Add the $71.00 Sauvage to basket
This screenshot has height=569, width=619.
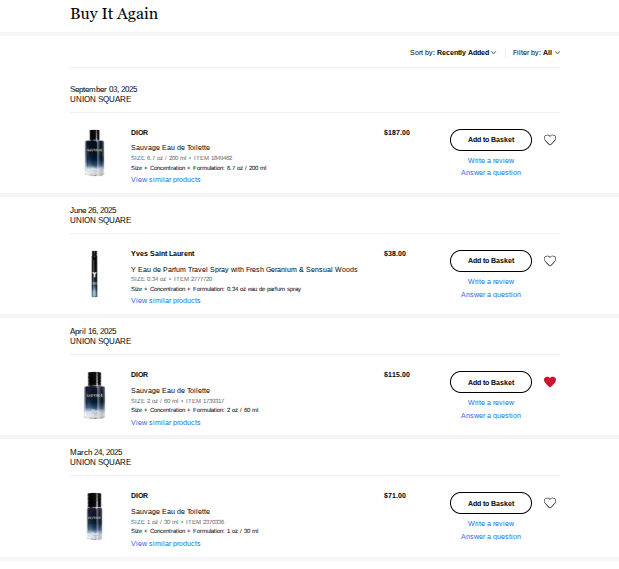[x=490, y=503]
